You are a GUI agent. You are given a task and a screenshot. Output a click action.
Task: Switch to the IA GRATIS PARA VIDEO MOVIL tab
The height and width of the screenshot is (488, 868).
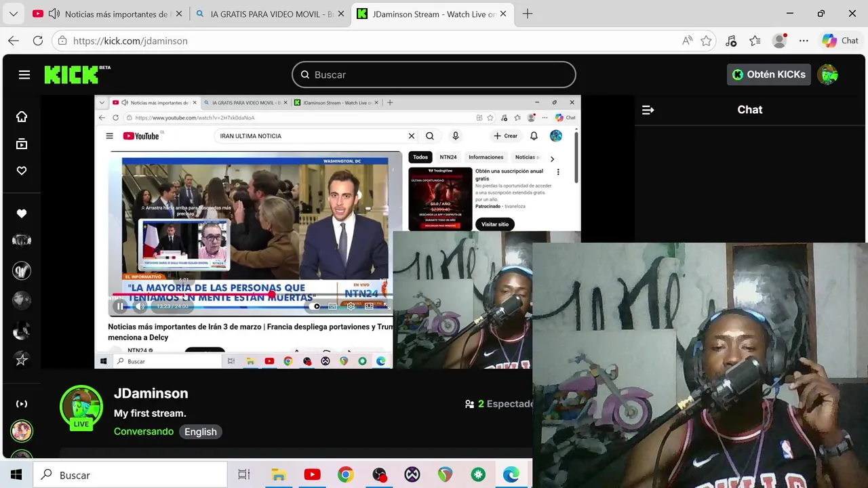tap(272, 14)
